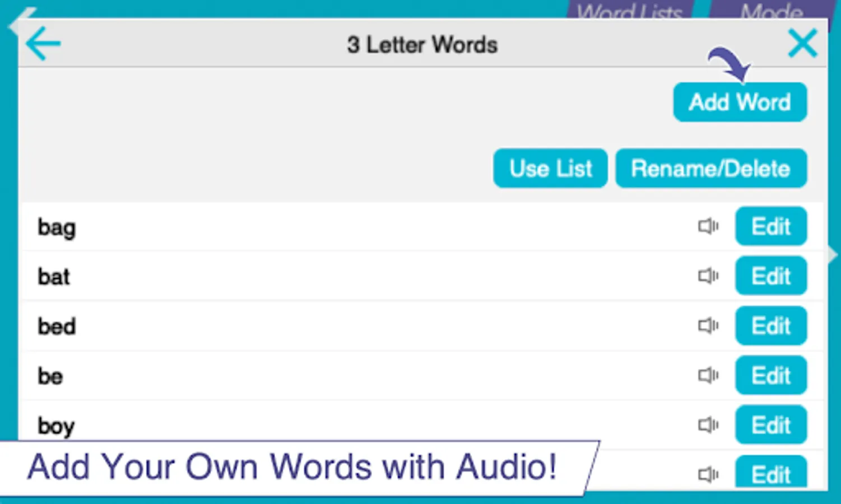Play audio for the word boy
Viewport: 841px width, 504px height.
point(708,425)
